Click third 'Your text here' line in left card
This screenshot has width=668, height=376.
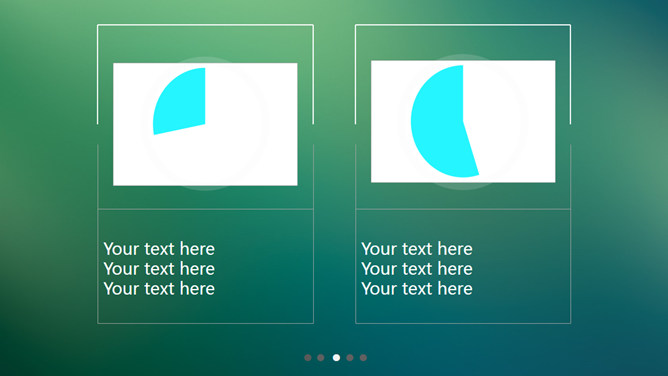click(x=159, y=289)
